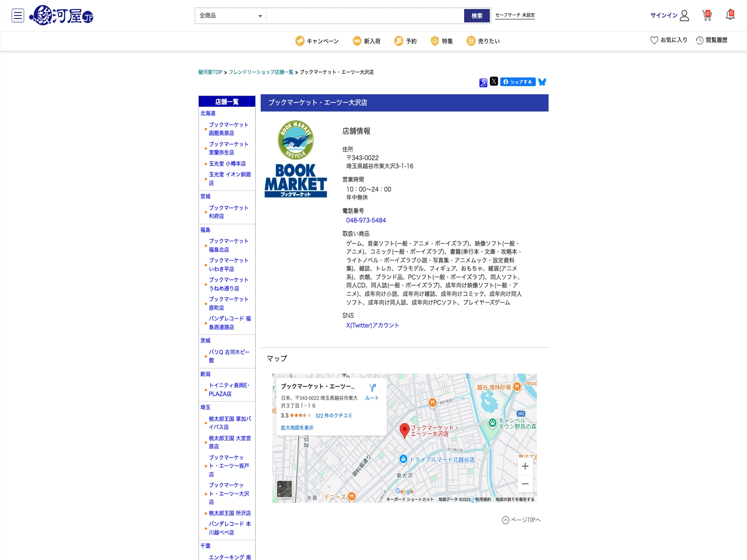Click the お気に入り heart icon

(654, 40)
